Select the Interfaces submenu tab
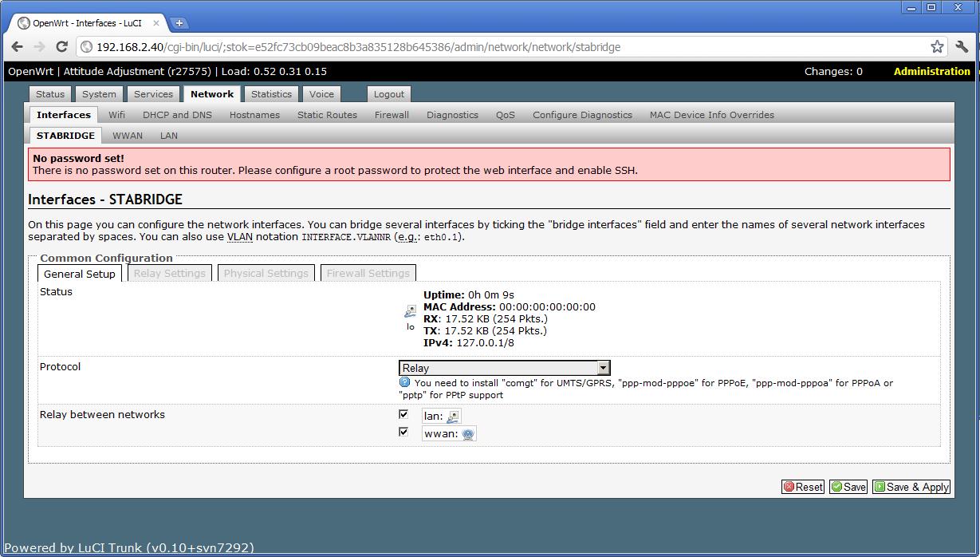The height and width of the screenshot is (557, 980). [64, 115]
